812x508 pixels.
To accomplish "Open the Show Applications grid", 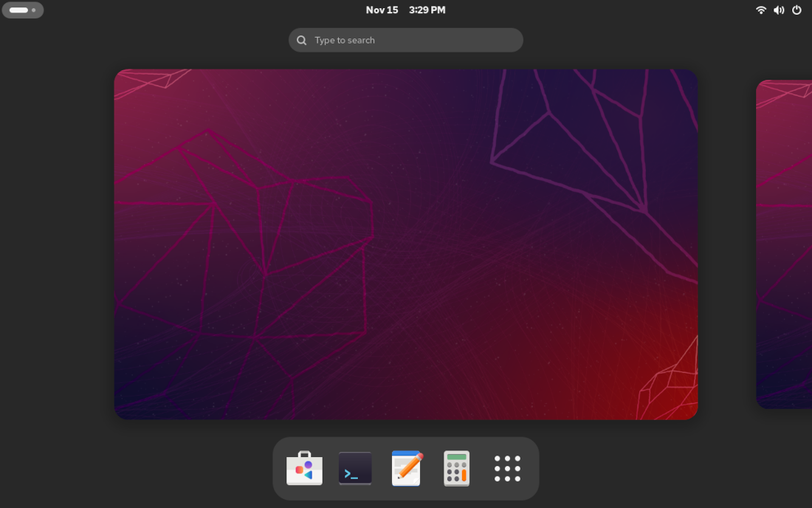I will coord(508,468).
